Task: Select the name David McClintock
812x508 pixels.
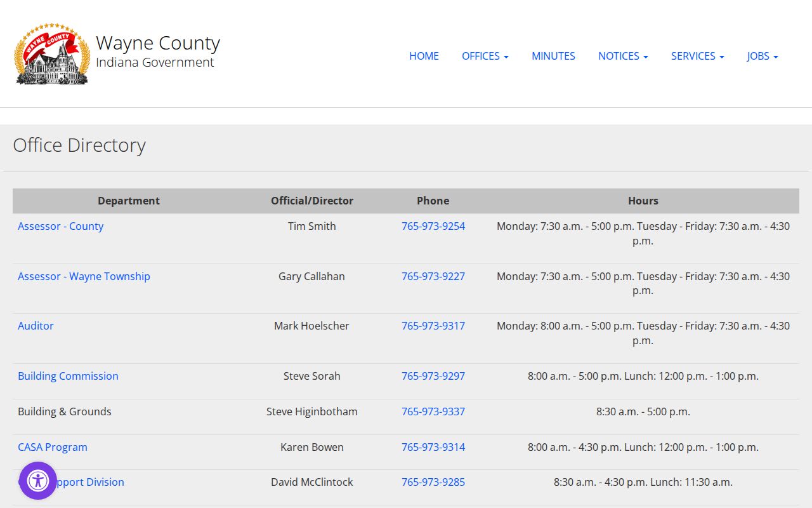Action: [312, 482]
